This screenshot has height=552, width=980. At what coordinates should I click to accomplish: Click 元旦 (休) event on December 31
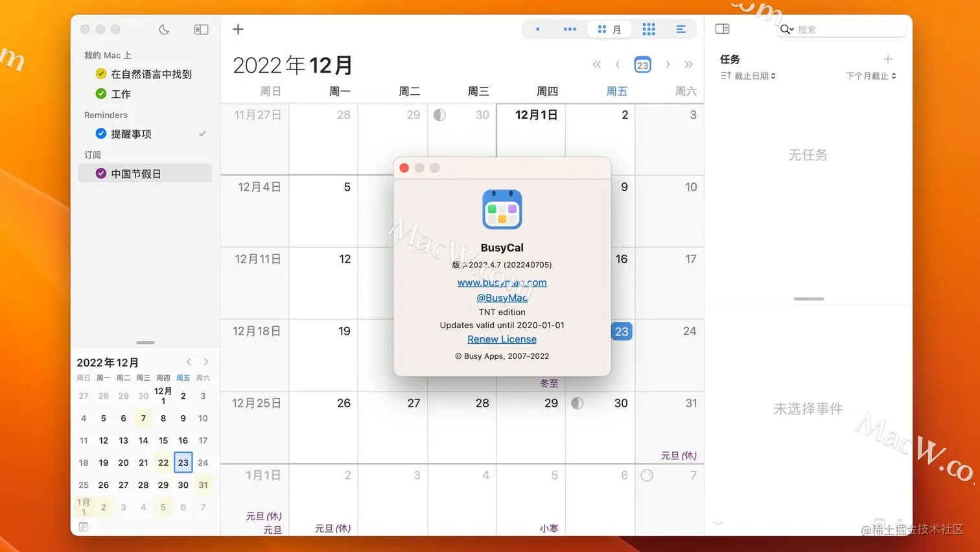679,455
